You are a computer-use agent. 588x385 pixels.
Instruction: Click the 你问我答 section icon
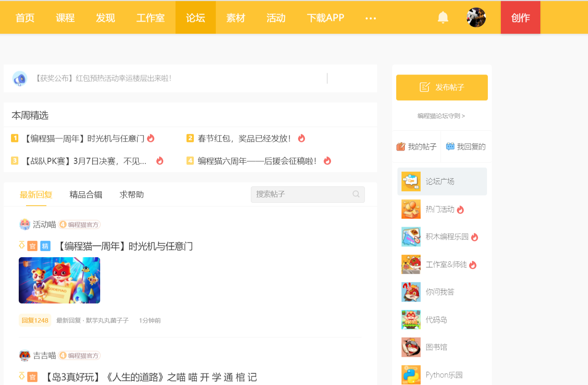[411, 292]
